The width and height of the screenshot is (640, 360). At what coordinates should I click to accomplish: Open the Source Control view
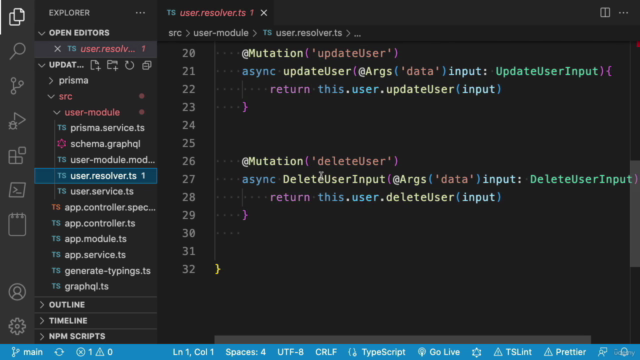click(x=17, y=86)
